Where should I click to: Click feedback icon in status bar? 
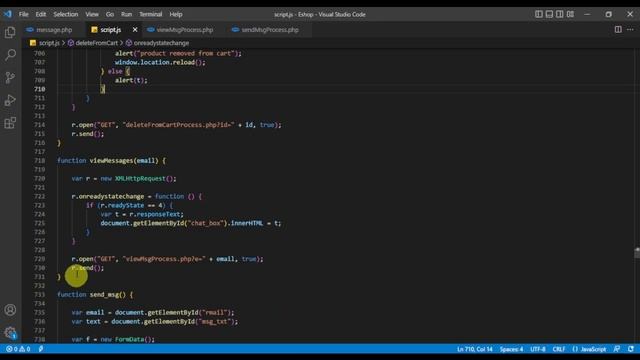coord(617,349)
